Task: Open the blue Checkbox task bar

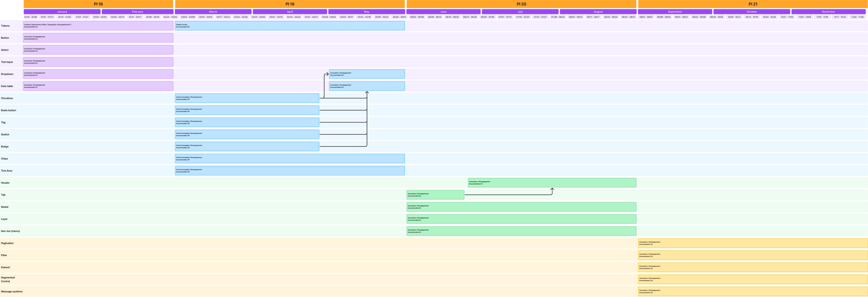Action: (247, 98)
